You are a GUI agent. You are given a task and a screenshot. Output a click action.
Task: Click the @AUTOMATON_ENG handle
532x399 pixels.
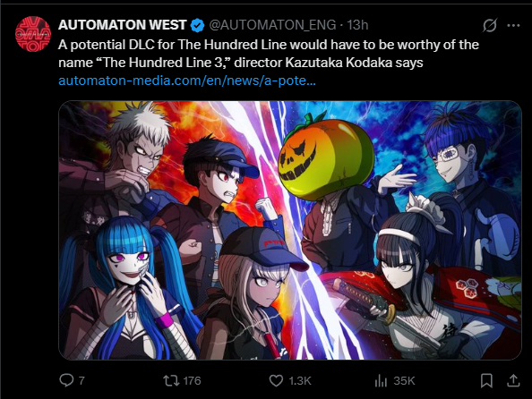click(x=272, y=25)
